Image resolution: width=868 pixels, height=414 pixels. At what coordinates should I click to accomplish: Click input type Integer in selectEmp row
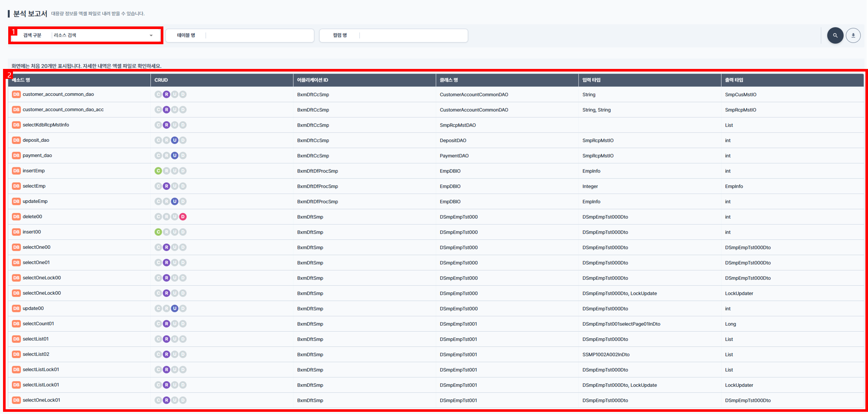590,186
